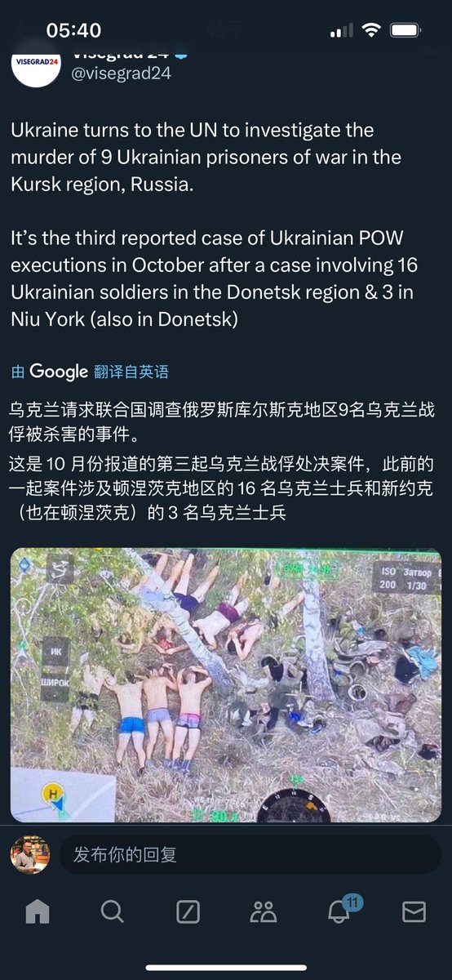This screenshot has width=452, height=980.
Task: Tap the battery icon in status bar
Action: tap(405, 31)
